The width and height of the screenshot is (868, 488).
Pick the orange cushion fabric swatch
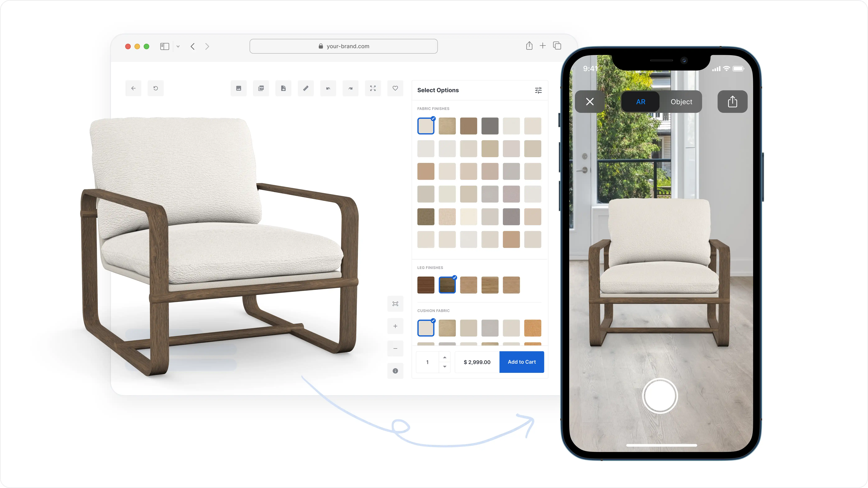pos(533,328)
